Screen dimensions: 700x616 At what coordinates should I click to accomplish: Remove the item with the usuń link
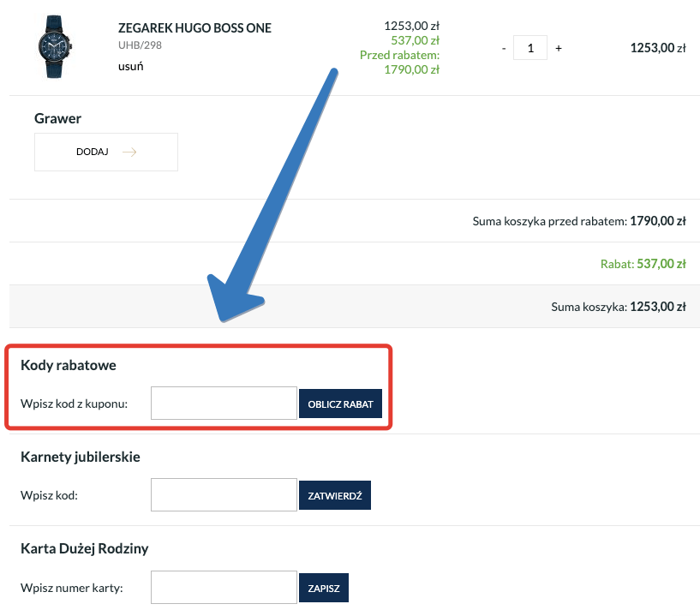[x=130, y=66]
